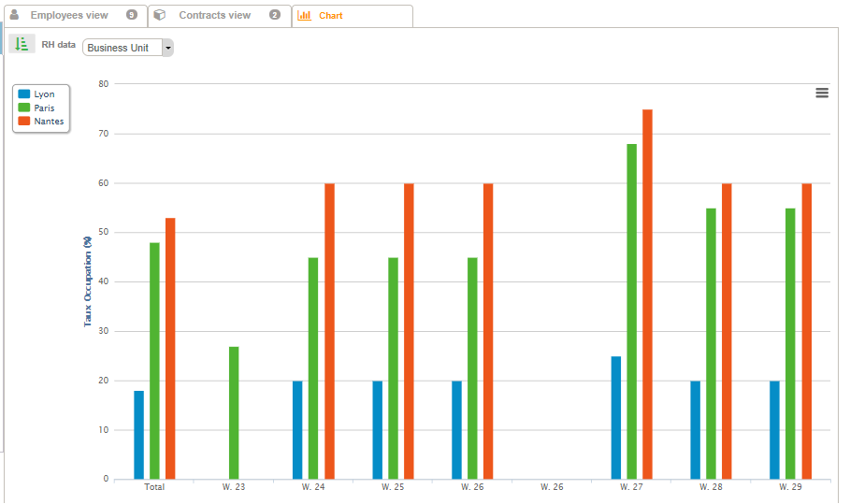The image size is (850, 504).
Task: Click the Employees view count badge
Action: [132, 15]
